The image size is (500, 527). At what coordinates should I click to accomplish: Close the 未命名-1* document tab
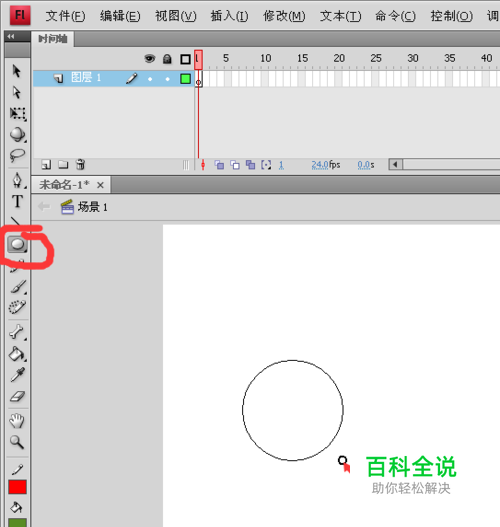100,185
